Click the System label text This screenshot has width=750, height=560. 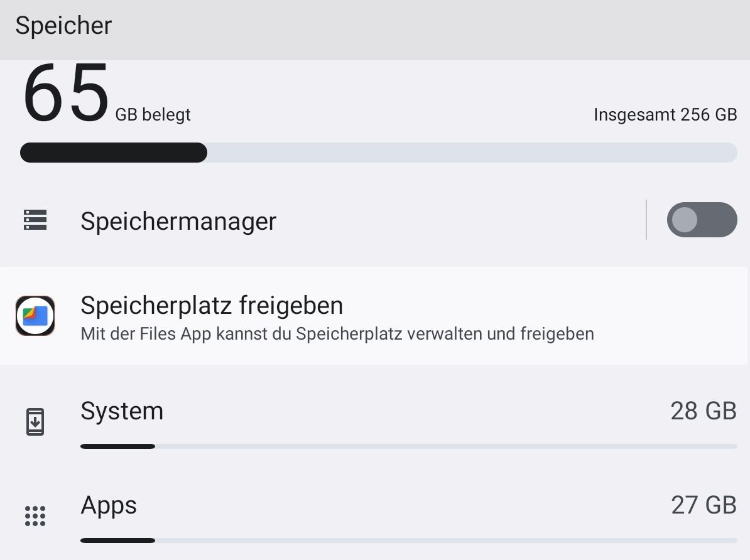tap(122, 411)
